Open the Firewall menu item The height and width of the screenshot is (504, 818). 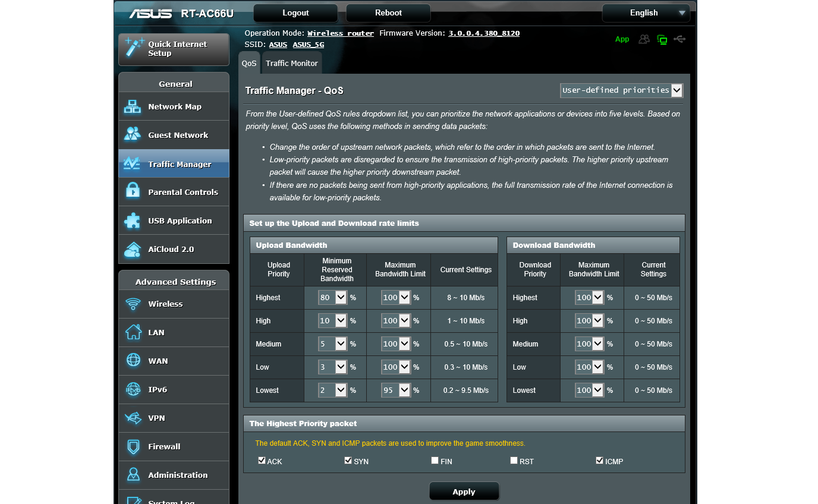pos(174,446)
